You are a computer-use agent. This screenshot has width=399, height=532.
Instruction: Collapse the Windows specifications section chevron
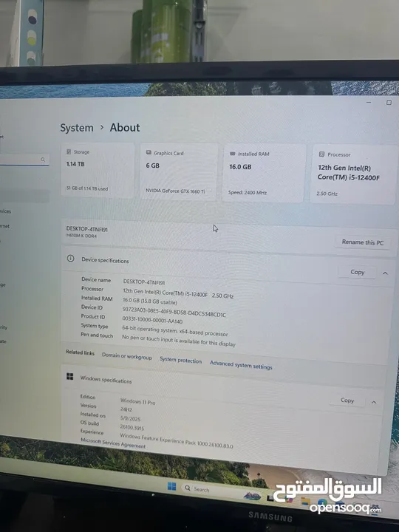click(374, 403)
